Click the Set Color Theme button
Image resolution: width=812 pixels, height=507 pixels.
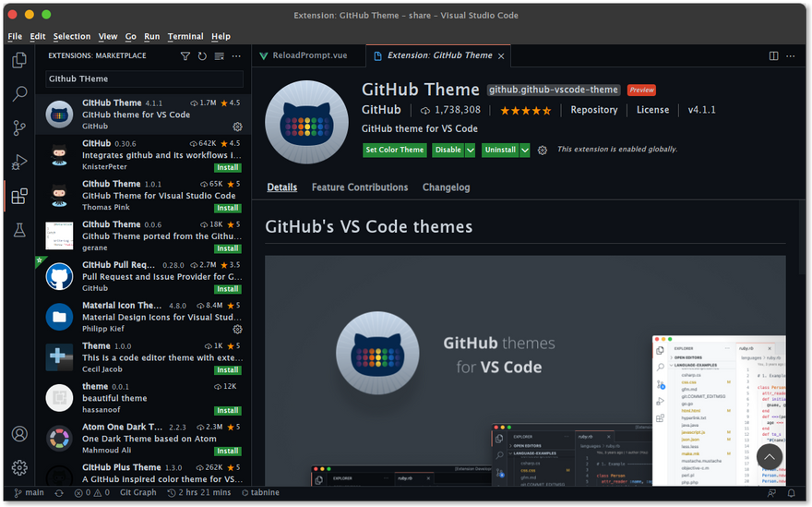[x=394, y=150]
